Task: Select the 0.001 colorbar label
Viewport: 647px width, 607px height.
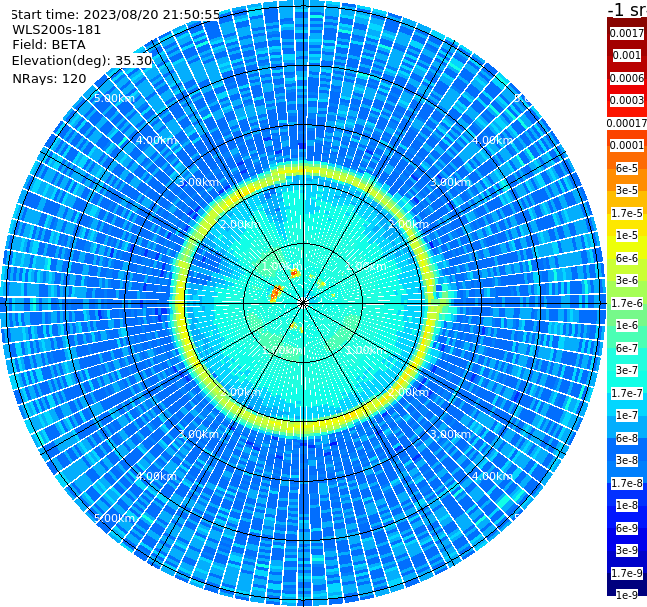Action: (x=627, y=55)
